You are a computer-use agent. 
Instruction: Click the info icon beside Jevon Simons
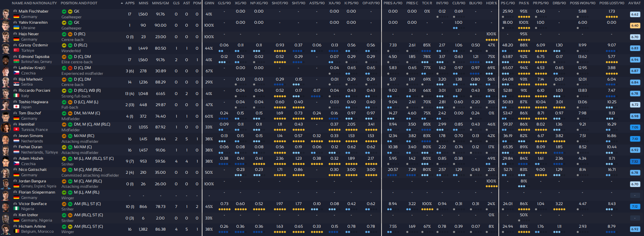pos(15,136)
